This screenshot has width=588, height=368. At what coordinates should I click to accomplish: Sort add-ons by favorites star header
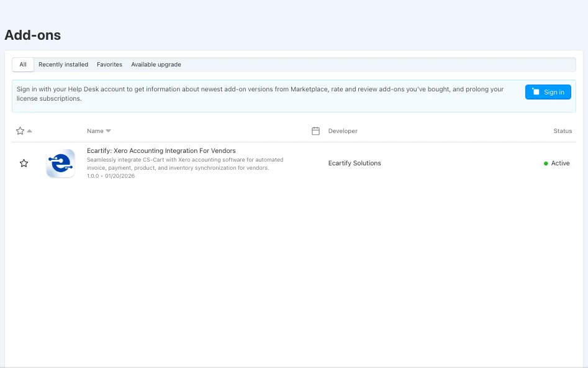pos(24,131)
